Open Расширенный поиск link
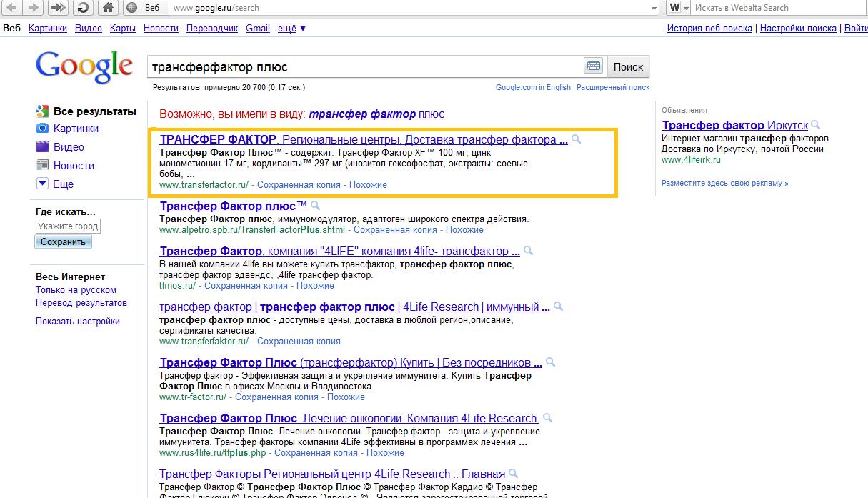 (613, 87)
